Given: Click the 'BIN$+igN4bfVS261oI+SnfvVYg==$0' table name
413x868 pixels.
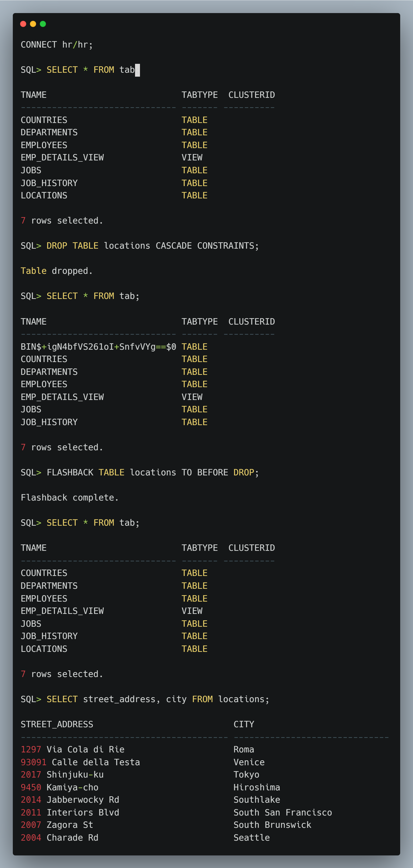Looking at the screenshot, I should coord(98,347).
